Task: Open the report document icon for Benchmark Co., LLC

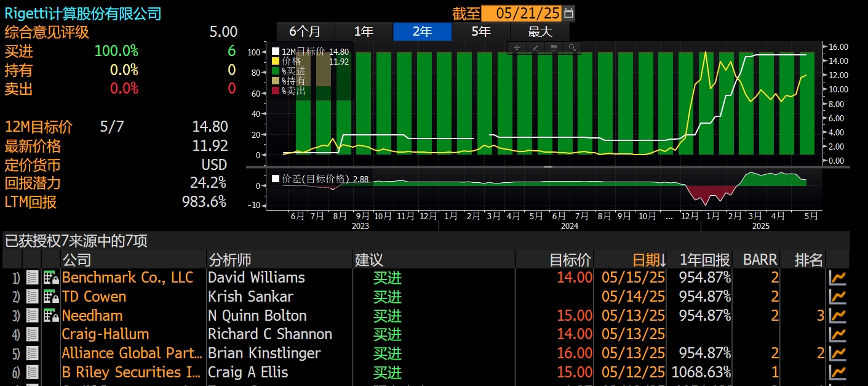Action: (x=33, y=278)
